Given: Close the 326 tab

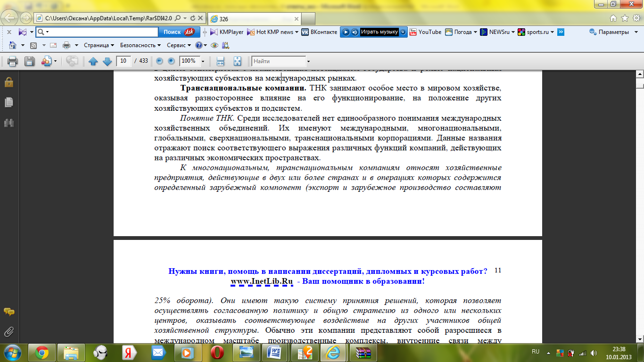Looking at the screenshot, I should click(296, 19).
